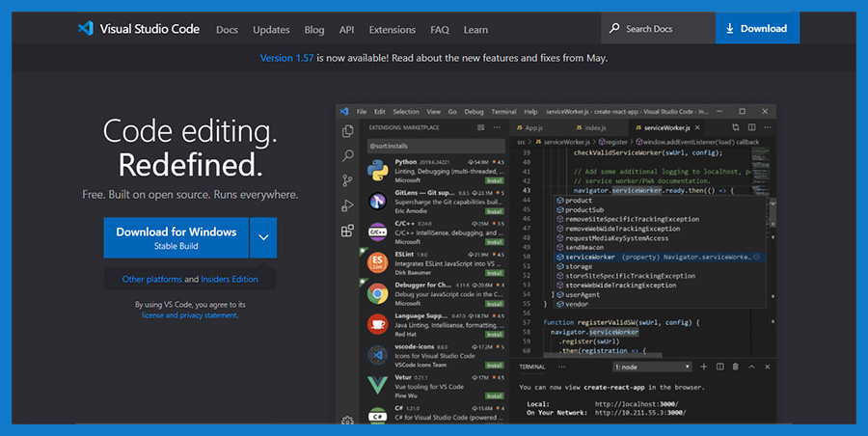Image resolution: width=868 pixels, height=436 pixels.
Task: Click the filter extensions list icon
Action: (481, 127)
